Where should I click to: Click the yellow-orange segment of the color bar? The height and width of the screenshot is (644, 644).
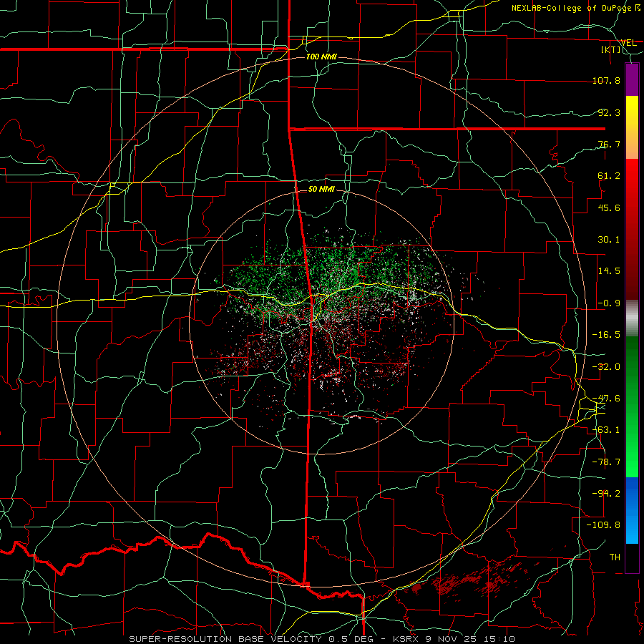click(632, 127)
